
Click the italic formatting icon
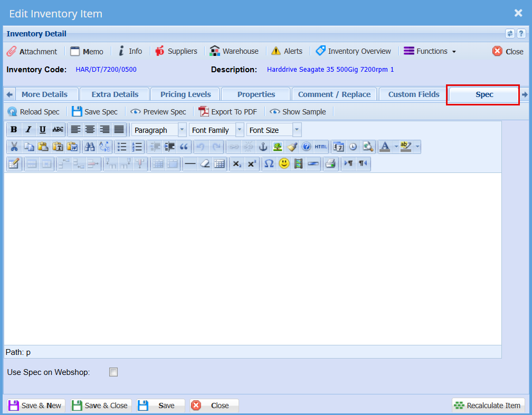coord(28,130)
